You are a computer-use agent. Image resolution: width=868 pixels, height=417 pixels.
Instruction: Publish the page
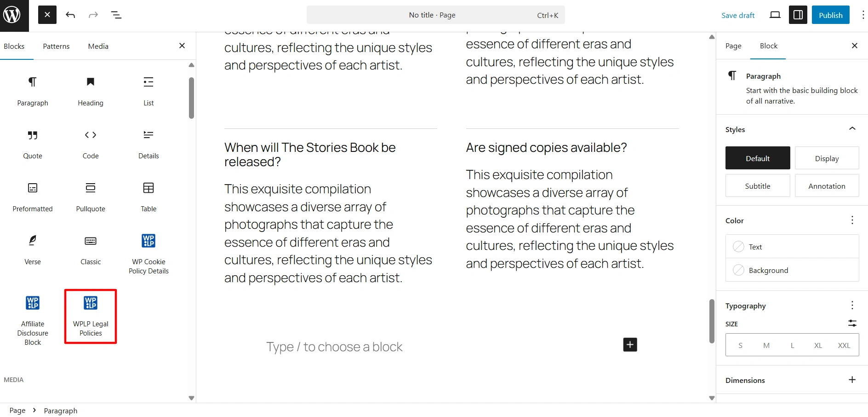point(830,15)
